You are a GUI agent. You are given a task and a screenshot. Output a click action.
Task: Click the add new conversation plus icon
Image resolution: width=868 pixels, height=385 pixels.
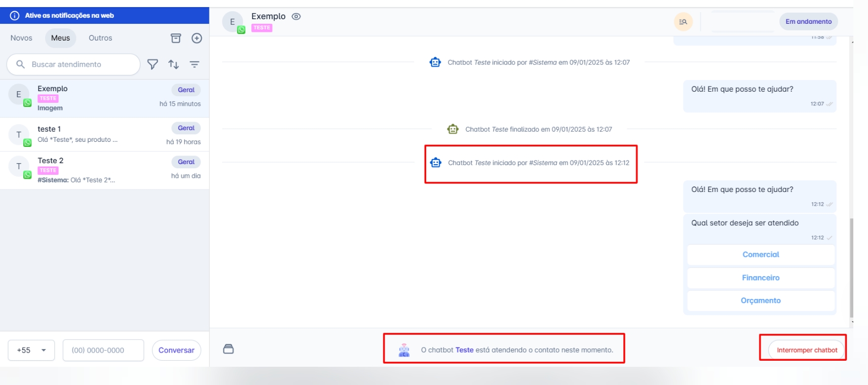click(197, 38)
